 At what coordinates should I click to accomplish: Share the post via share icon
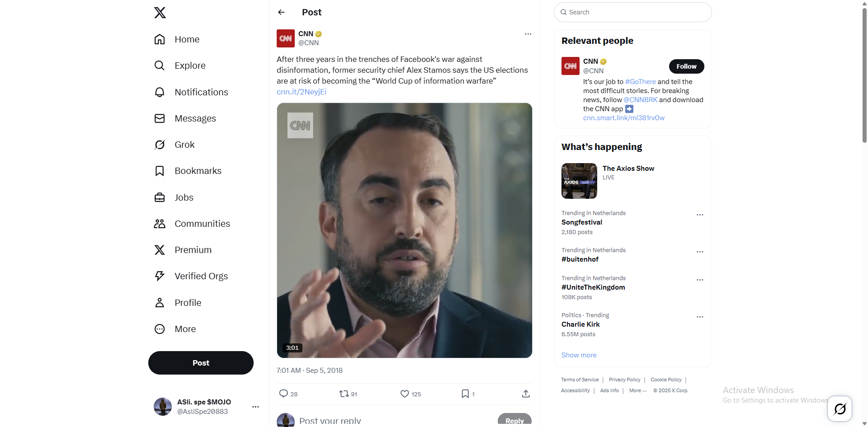[526, 394]
